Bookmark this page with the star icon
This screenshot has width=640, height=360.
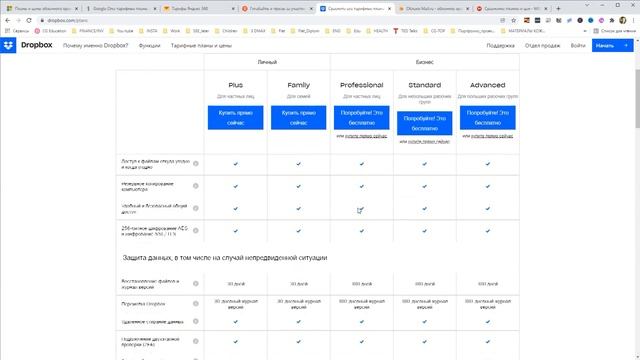[x=513, y=20]
